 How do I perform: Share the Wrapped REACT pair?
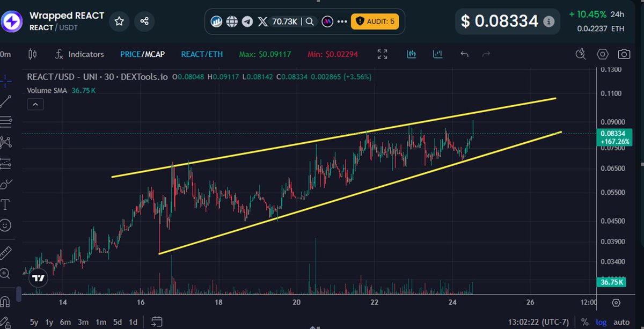click(144, 21)
